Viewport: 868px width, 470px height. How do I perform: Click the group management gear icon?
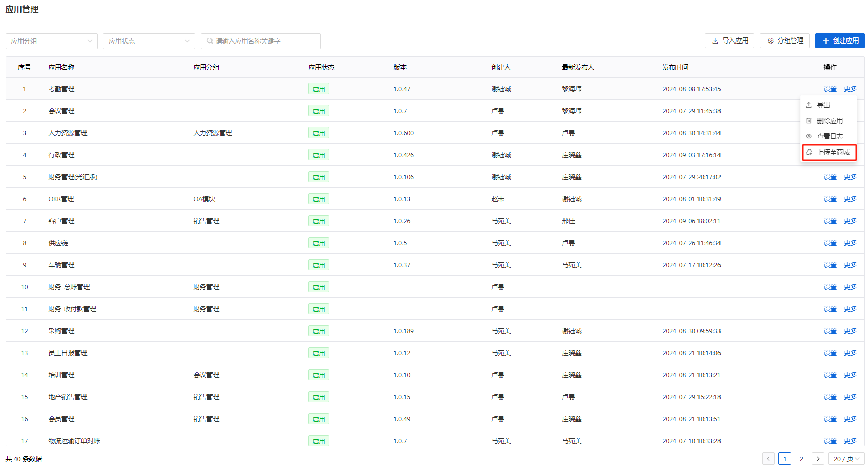(770, 41)
